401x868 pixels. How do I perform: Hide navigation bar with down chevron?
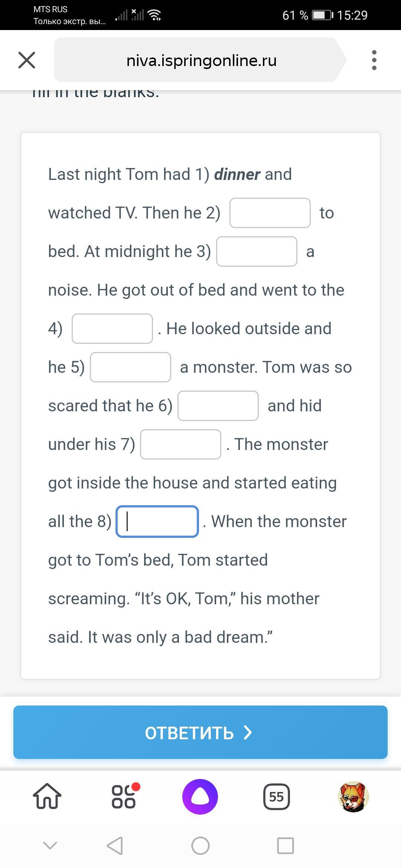[x=50, y=846]
